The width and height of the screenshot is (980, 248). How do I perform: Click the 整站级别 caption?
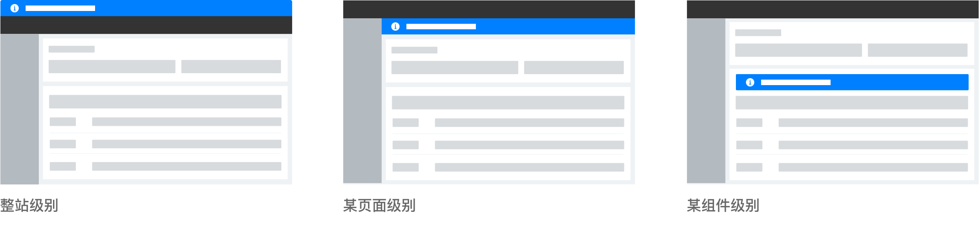pyautogui.click(x=29, y=205)
